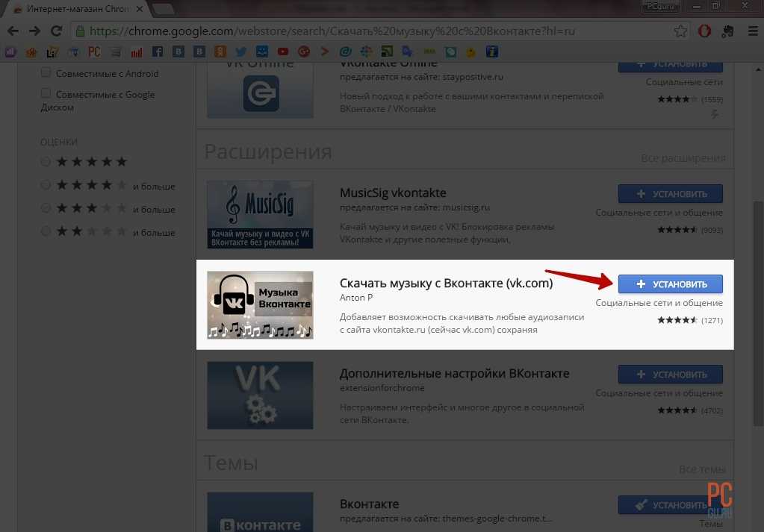This screenshot has width=764, height=532.
Task: Open the blue info 'i' bookmark
Action: [x=492, y=51]
